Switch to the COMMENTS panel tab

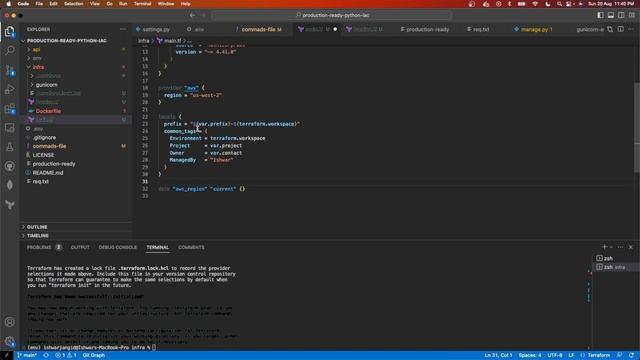pos(191,247)
